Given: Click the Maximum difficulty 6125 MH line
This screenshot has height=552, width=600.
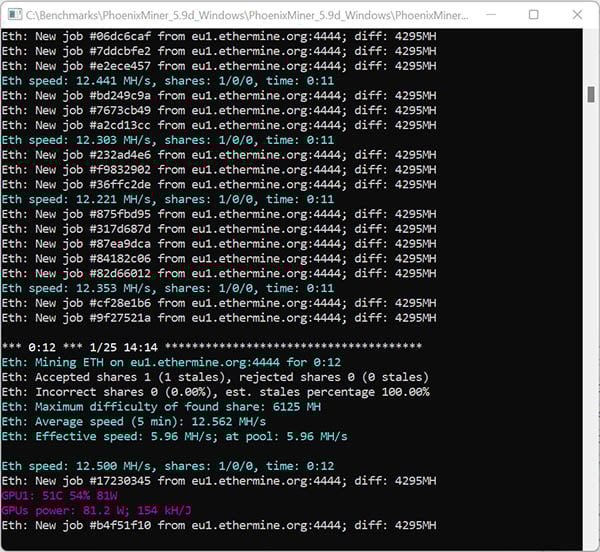Looking at the screenshot, I should [161, 407].
